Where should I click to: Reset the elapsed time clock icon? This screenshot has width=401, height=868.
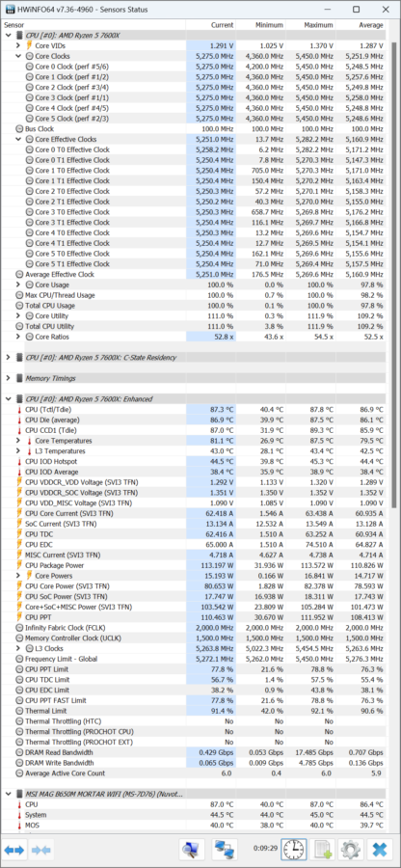click(x=294, y=849)
